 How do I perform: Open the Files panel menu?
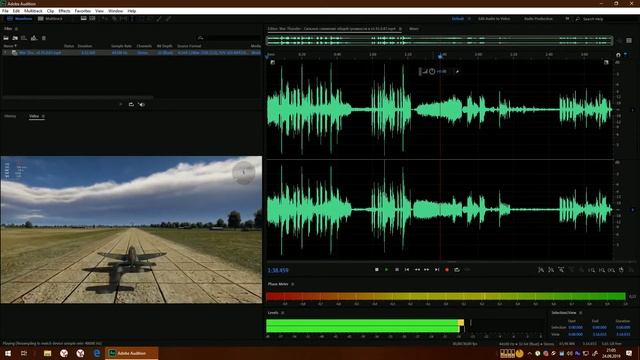16,29
